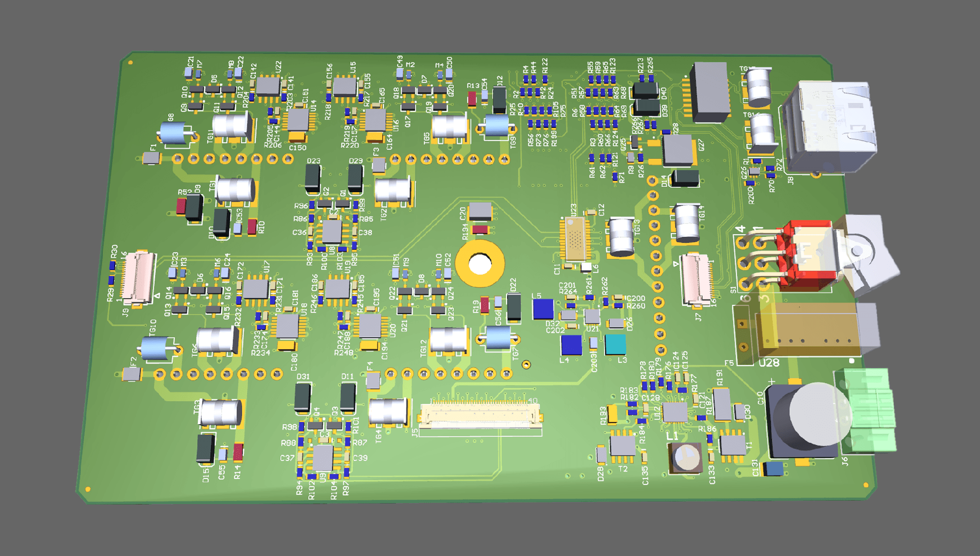Click the "R96" silkscreen label
The image size is (980, 556).
(x=301, y=206)
